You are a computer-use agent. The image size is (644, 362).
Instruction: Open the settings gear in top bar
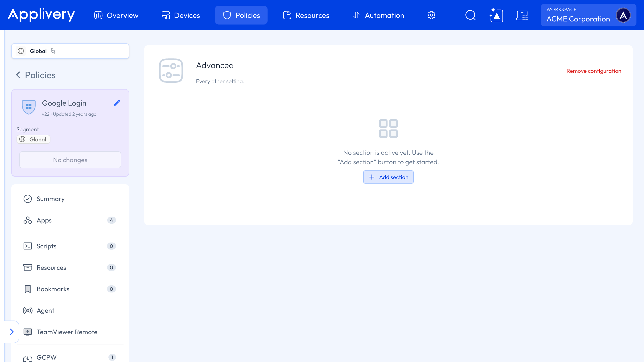[x=431, y=15]
